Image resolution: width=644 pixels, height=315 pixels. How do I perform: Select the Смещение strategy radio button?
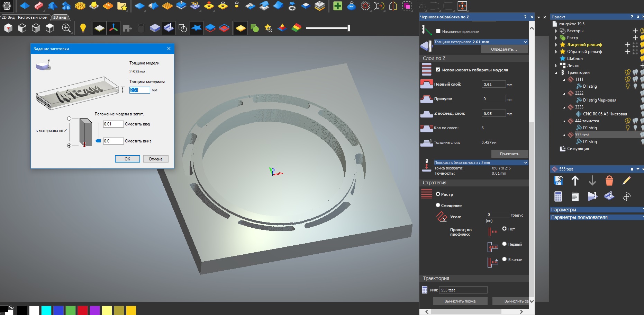(x=438, y=205)
